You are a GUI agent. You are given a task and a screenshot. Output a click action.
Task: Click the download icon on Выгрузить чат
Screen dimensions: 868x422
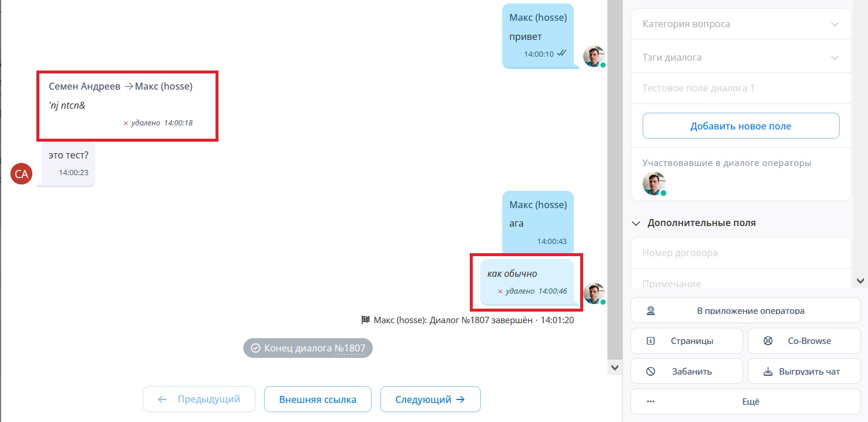[x=768, y=371]
